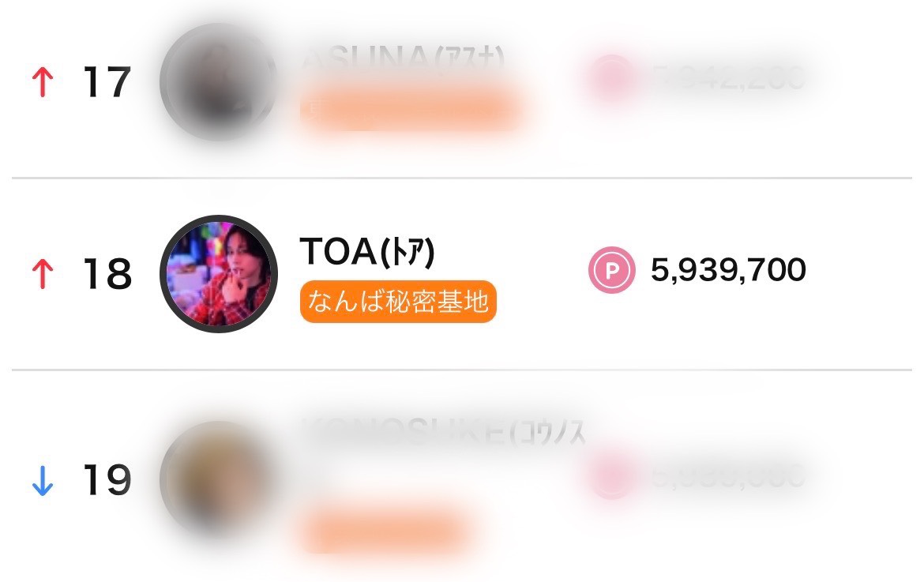Tap the blurred orange tag in rank 17 row
The height and width of the screenshot is (582, 924).
click(411, 111)
